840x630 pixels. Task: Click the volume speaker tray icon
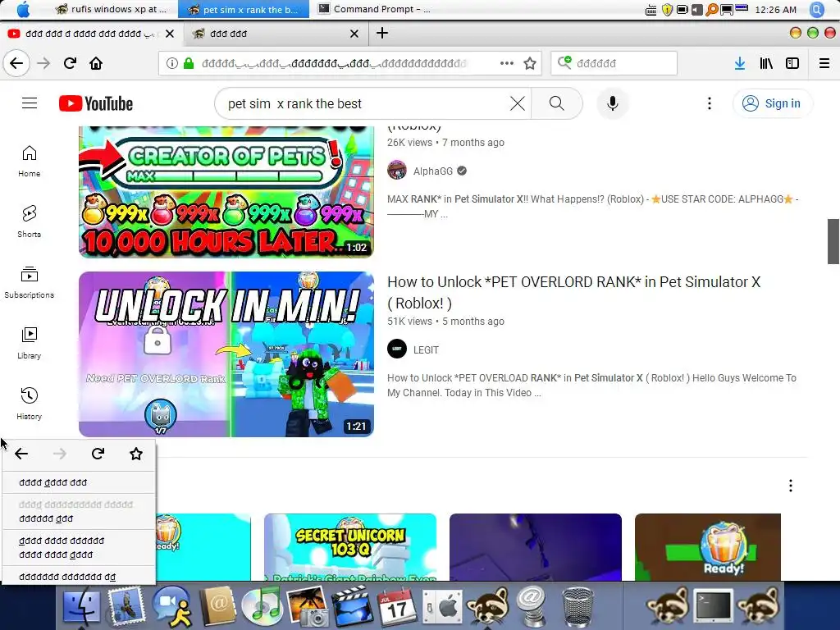[x=697, y=10]
